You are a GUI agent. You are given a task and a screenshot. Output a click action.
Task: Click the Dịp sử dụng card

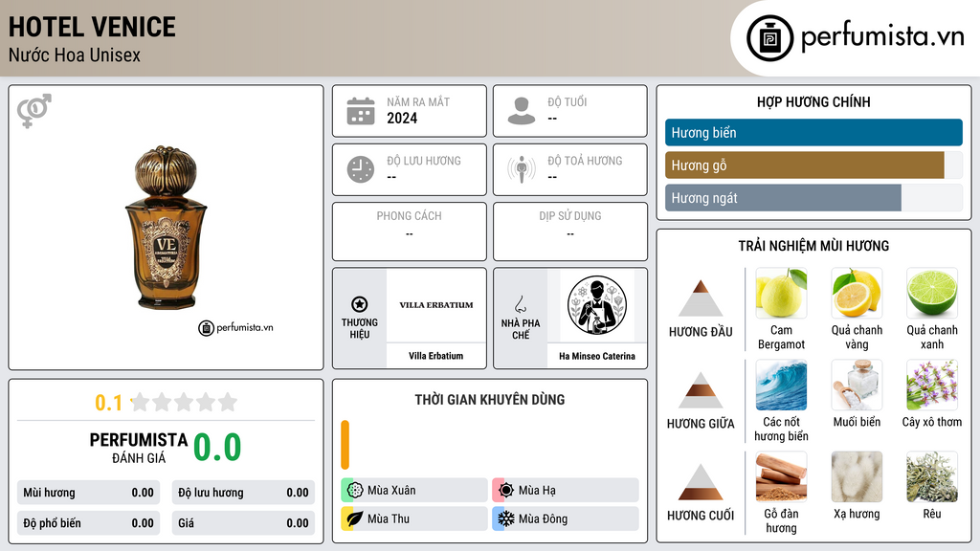click(x=570, y=231)
